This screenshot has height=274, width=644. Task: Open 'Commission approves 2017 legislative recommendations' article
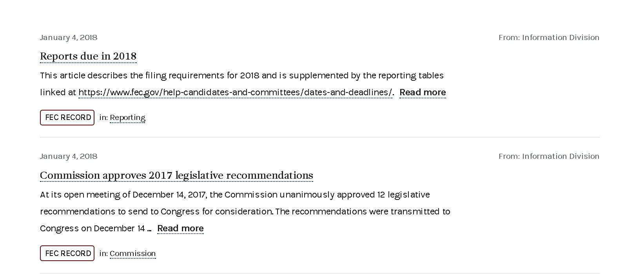[x=176, y=175]
